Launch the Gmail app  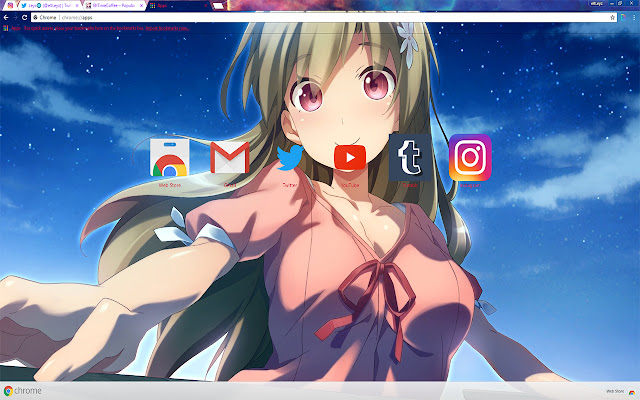(x=230, y=158)
